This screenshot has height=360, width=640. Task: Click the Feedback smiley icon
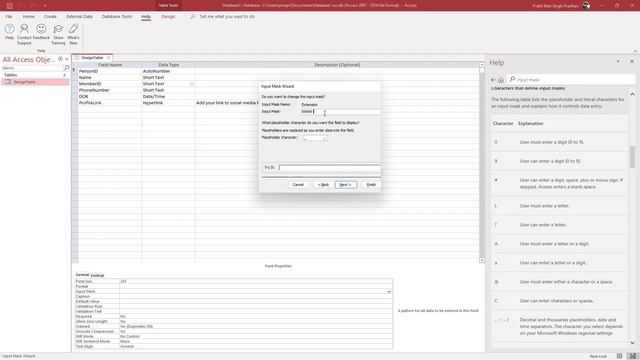click(x=41, y=31)
